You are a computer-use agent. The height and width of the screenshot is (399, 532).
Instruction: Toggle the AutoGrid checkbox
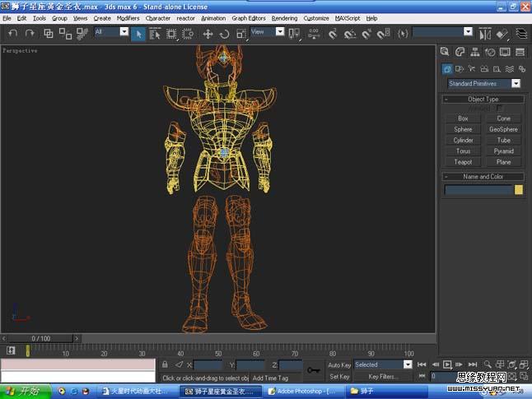(x=499, y=109)
